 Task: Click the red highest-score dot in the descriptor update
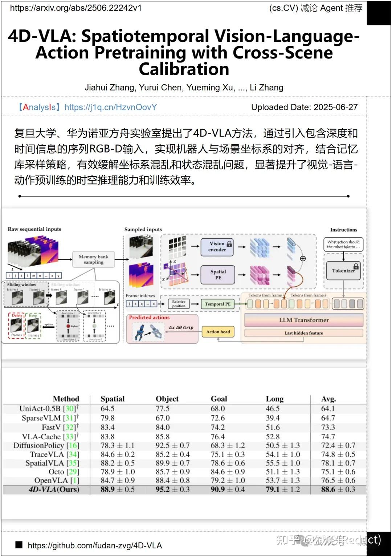click(68, 326)
